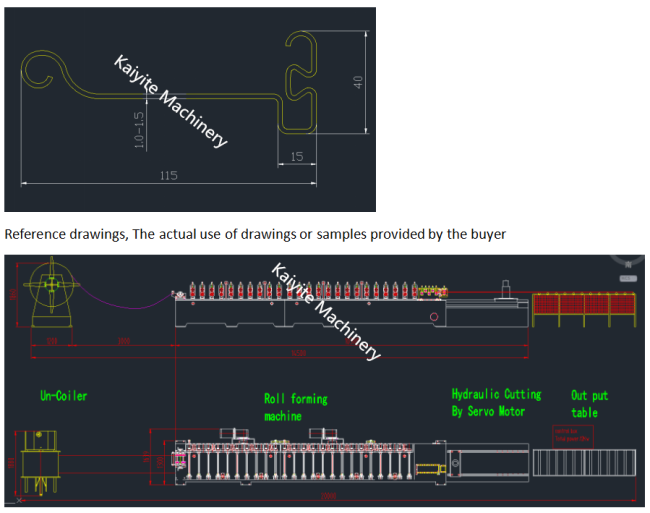
Task: Select the green Un-Coiler label
Action: pyautogui.click(x=63, y=396)
